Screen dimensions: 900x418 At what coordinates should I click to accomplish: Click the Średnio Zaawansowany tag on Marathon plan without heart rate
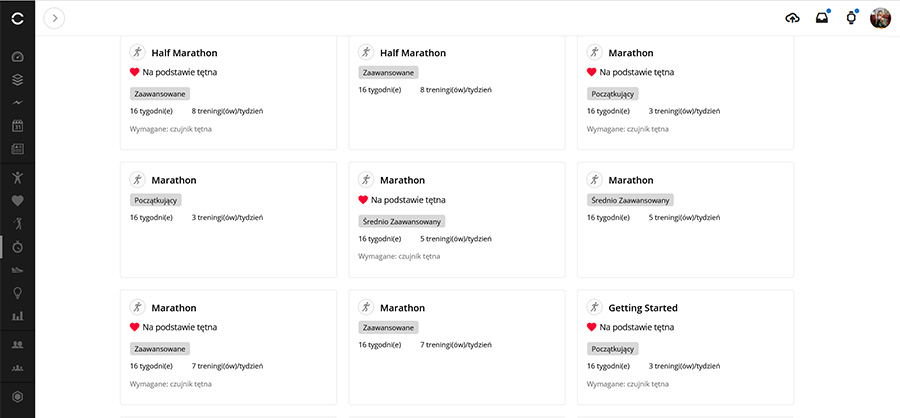click(x=630, y=200)
